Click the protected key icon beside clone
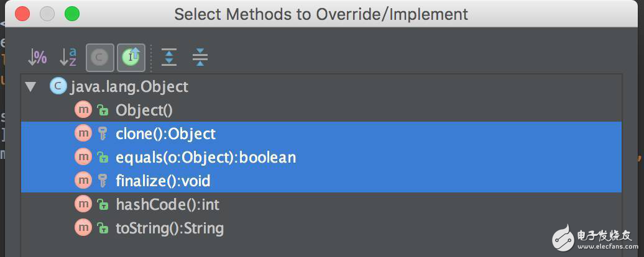644x257 pixels. tap(103, 133)
